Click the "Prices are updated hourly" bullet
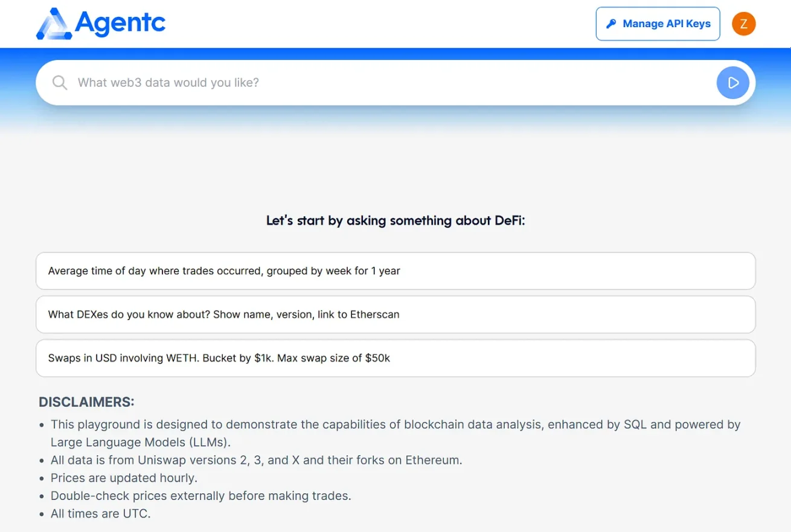This screenshot has height=532, width=791. click(x=124, y=478)
